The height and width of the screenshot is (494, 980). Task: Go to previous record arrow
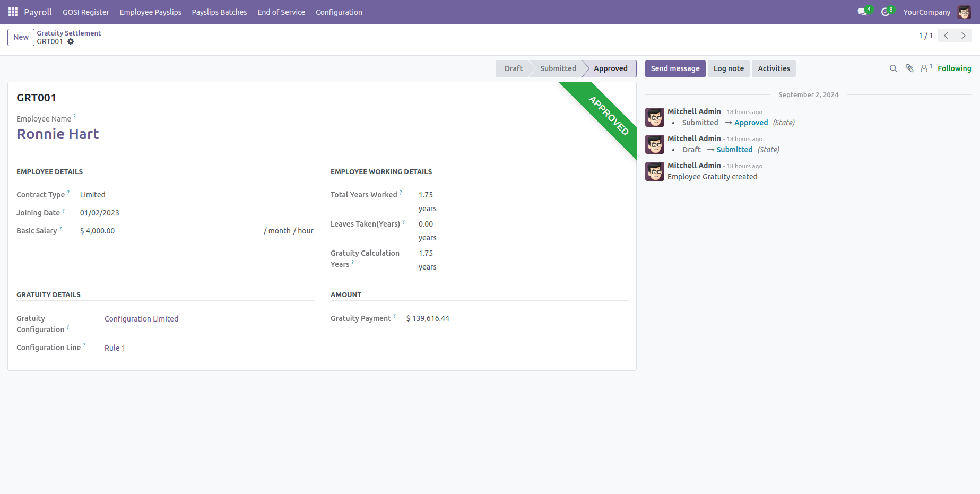pos(946,36)
